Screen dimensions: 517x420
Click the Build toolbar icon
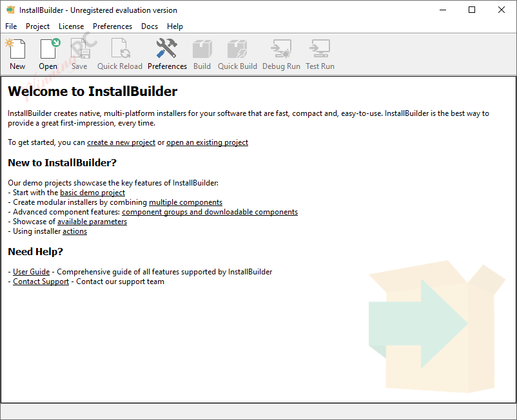pos(202,54)
